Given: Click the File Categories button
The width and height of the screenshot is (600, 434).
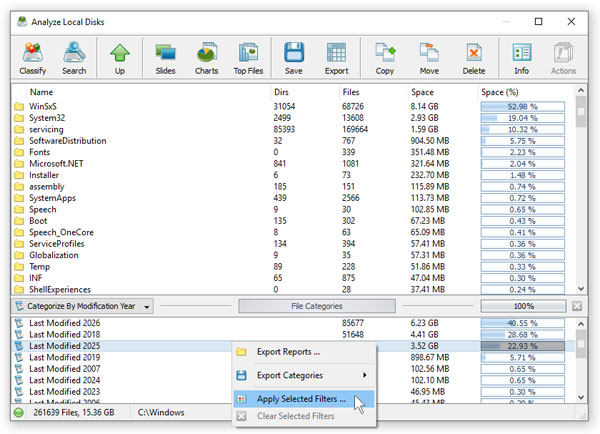Looking at the screenshot, I should point(317,306).
